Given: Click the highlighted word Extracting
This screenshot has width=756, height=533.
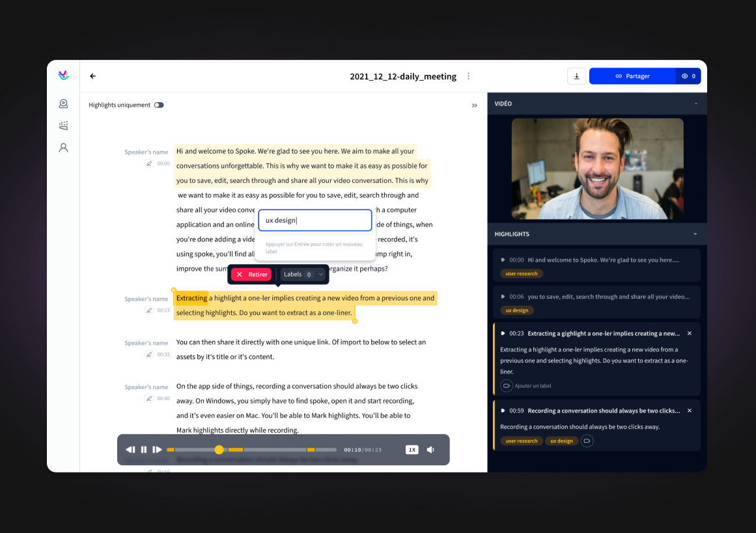Looking at the screenshot, I should (x=191, y=298).
